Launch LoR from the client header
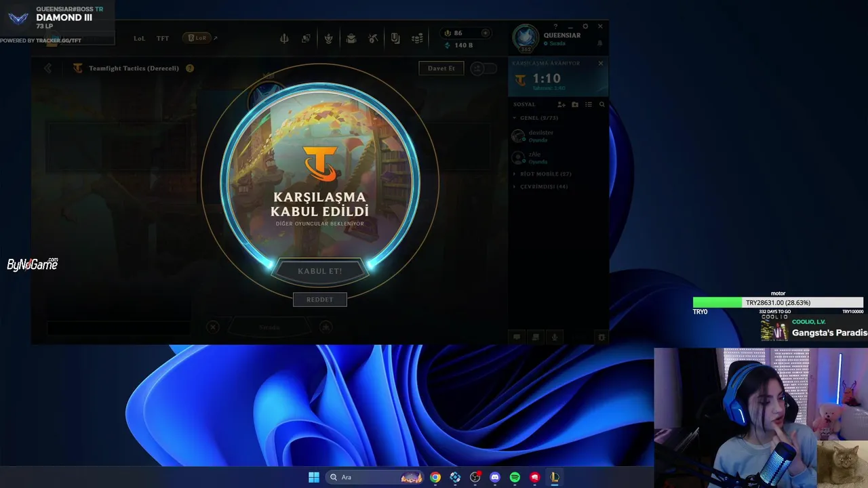 (197, 38)
